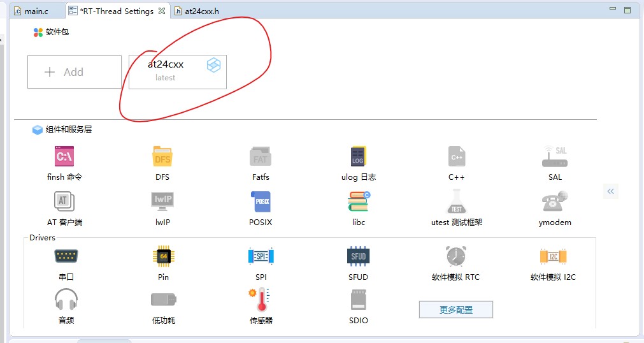Click the sensor thermometer icon
644x343 pixels.
[x=259, y=300]
